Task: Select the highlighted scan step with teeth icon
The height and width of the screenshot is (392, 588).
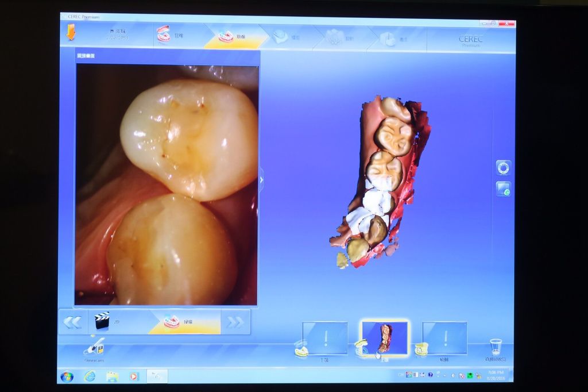Action: [185, 322]
